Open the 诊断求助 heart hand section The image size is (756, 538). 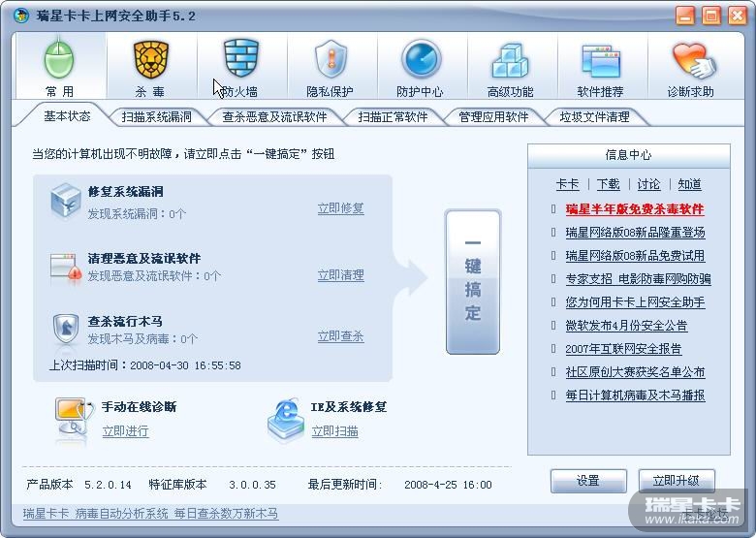click(691, 67)
